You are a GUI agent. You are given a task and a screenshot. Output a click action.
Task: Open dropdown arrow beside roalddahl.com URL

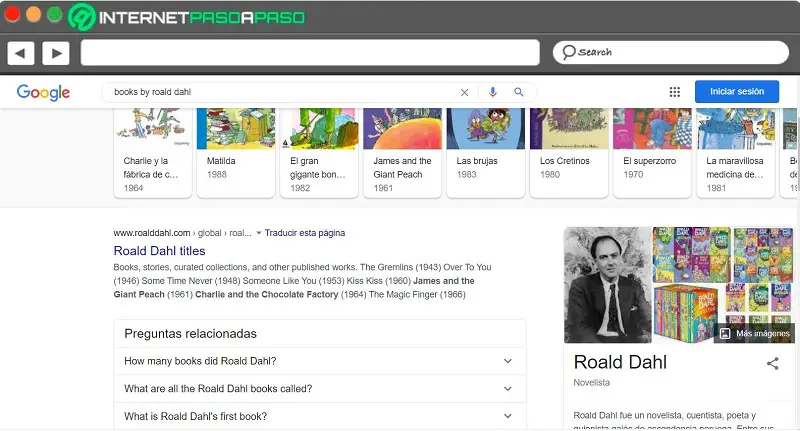[x=259, y=233]
